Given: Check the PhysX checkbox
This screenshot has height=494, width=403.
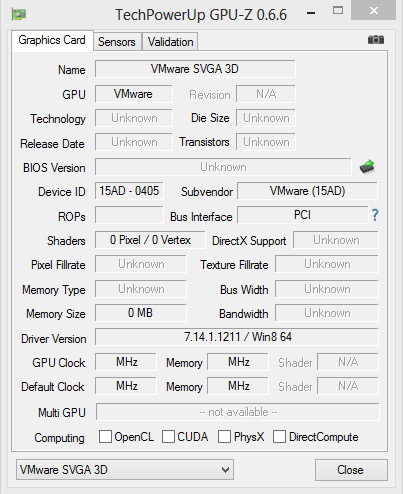Looking at the screenshot, I should click(x=224, y=437).
